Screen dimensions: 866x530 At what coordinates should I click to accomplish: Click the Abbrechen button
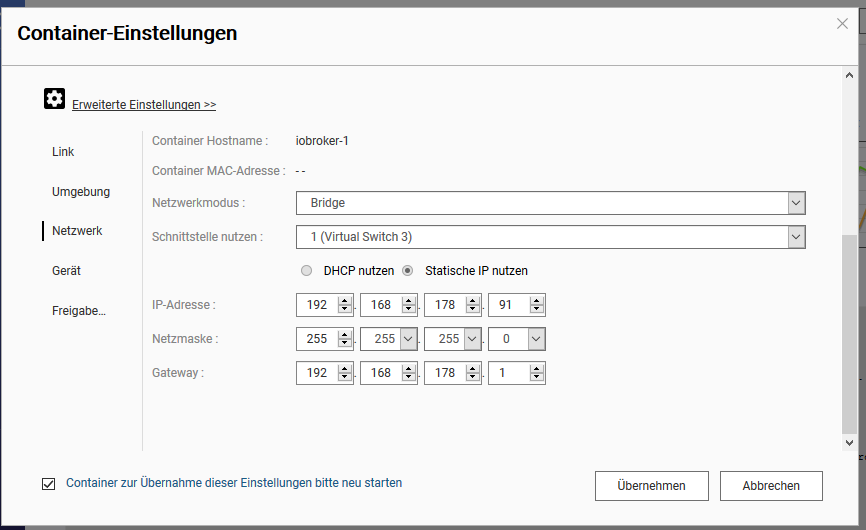pos(770,486)
